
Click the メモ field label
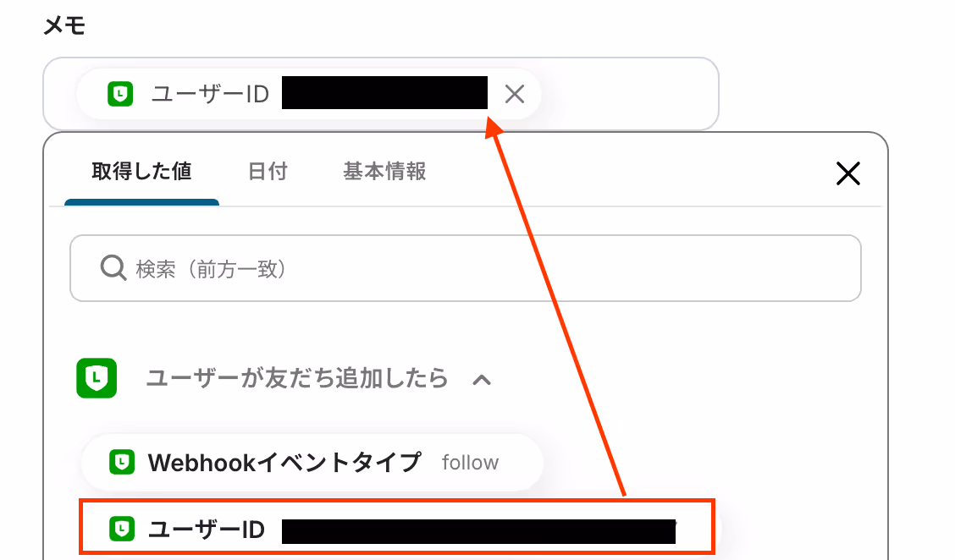[64, 26]
